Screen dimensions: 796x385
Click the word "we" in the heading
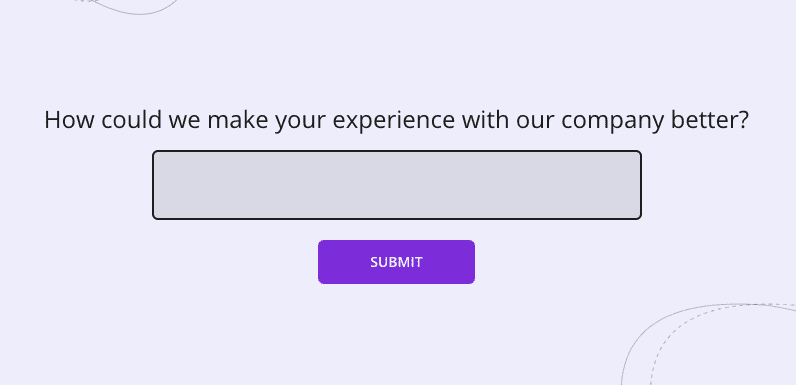(x=185, y=122)
